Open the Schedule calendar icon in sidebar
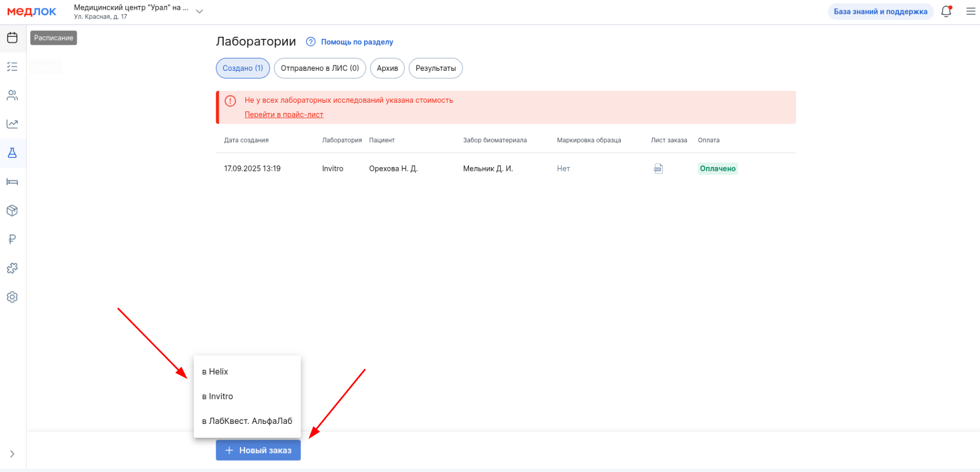 12,38
